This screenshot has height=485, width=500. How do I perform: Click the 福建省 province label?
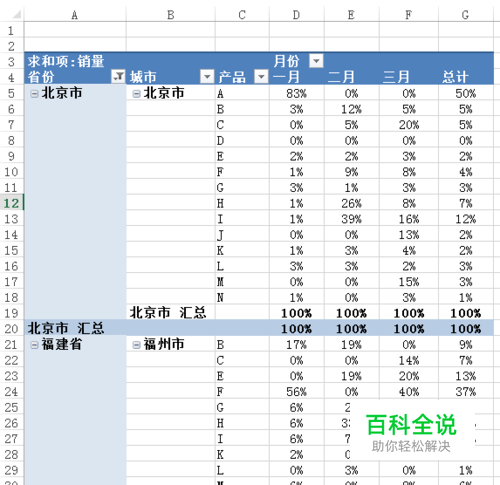tap(62, 344)
